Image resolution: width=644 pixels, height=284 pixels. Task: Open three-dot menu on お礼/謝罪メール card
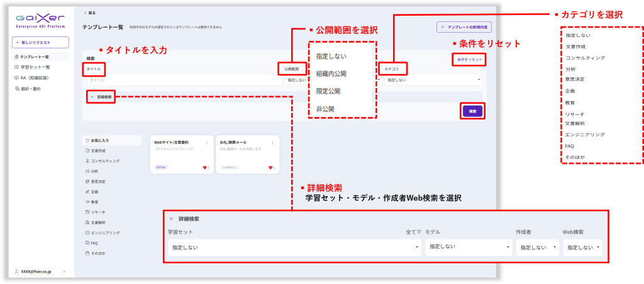[x=274, y=143]
